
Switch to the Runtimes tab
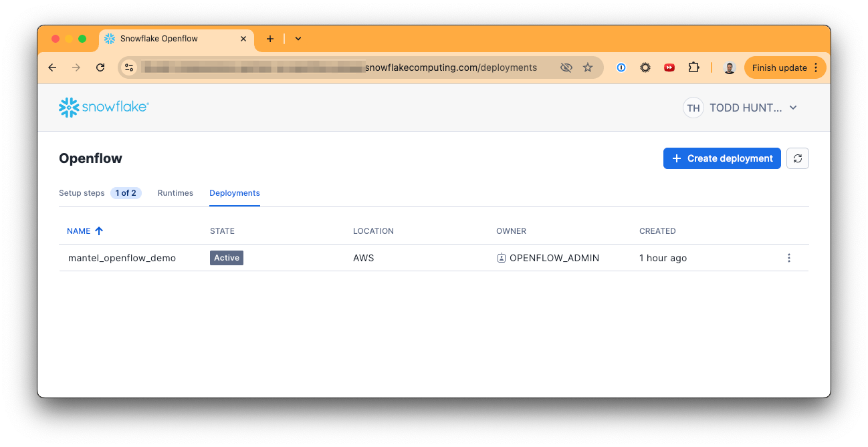click(175, 193)
